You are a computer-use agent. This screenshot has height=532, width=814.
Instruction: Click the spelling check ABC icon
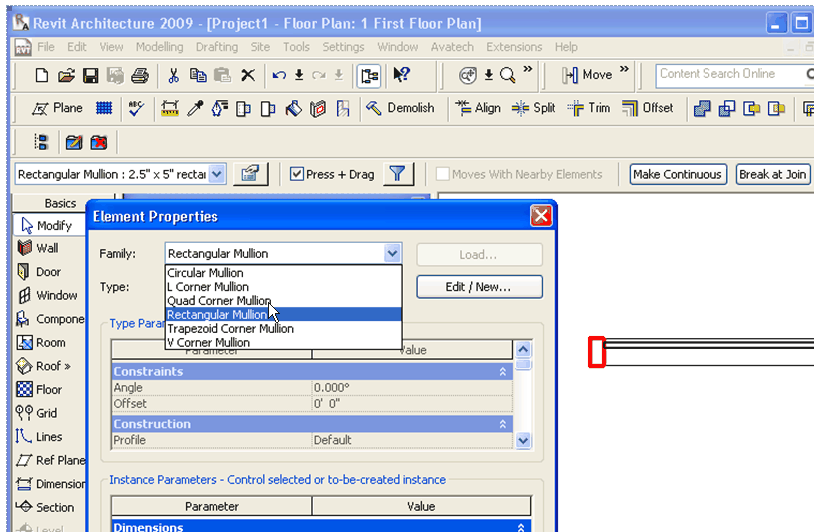point(136,108)
